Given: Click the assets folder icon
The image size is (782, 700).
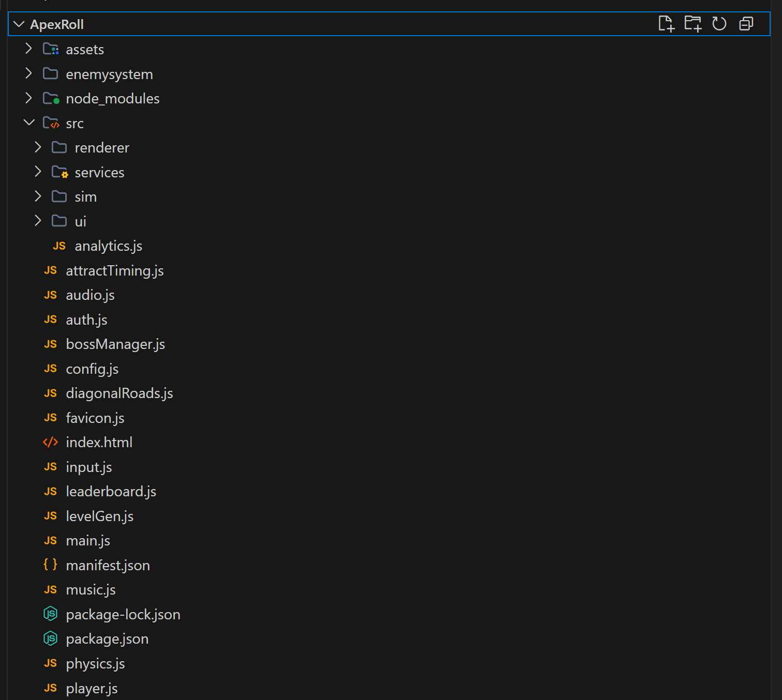Looking at the screenshot, I should click(51, 49).
